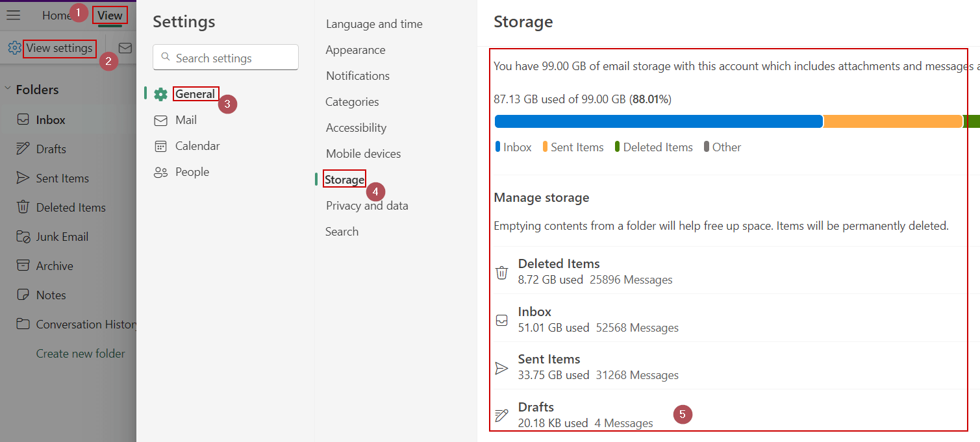The width and height of the screenshot is (980, 442).
Task: Click the Sent Items paper-plane icon in storage list
Action: click(x=501, y=367)
